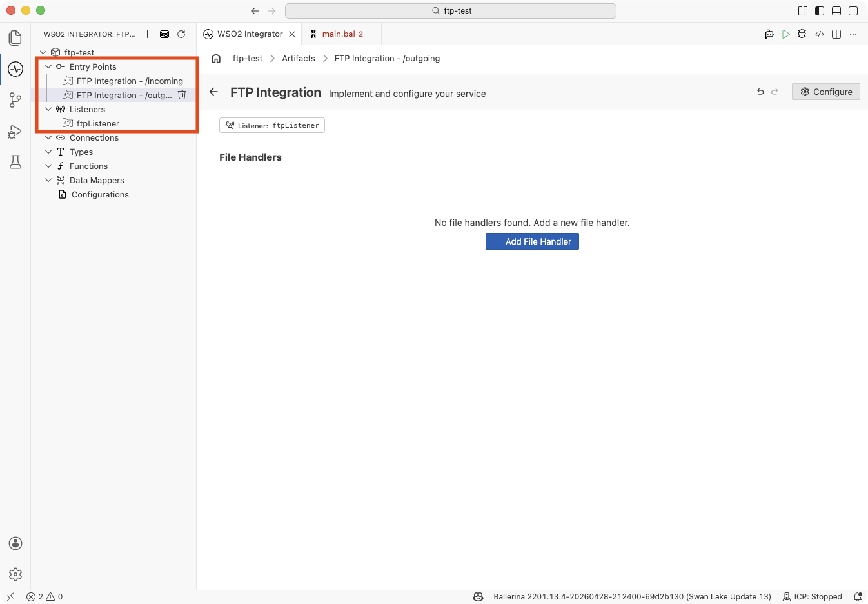Click the undo arrow icon
The height and width of the screenshot is (604, 868).
760,92
